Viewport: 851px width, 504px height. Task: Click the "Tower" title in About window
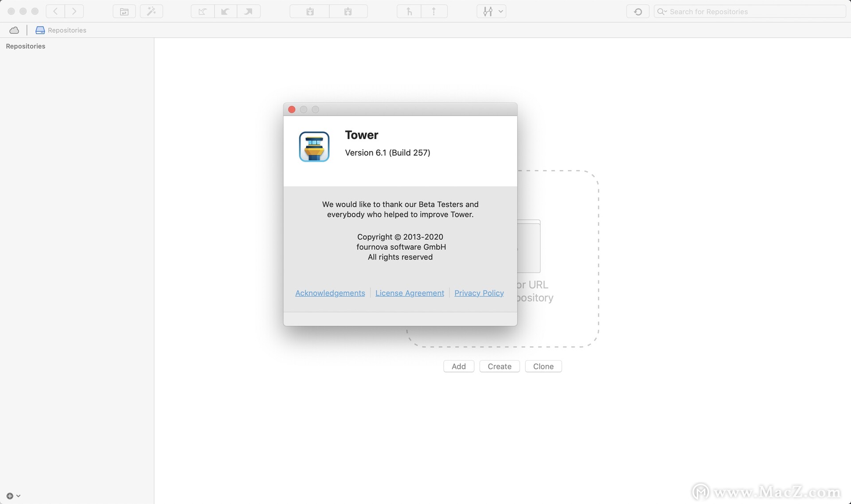[x=362, y=135]
